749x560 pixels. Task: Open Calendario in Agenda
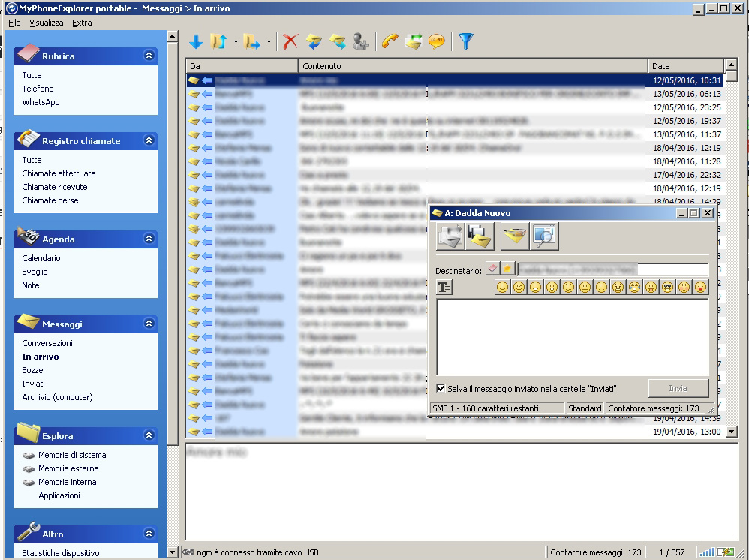coord(41,258)
